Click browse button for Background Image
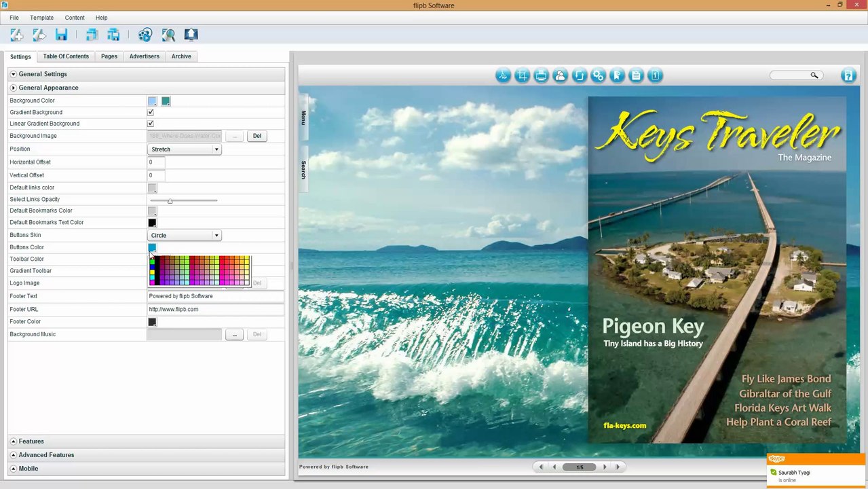This screenshot has width=868, height=489. (x=234, y=136)
